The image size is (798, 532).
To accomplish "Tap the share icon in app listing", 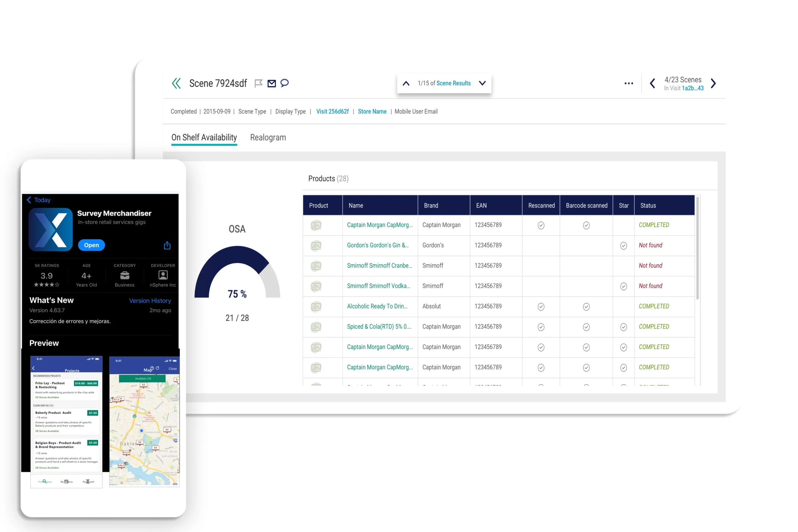I will click(167, 245).
